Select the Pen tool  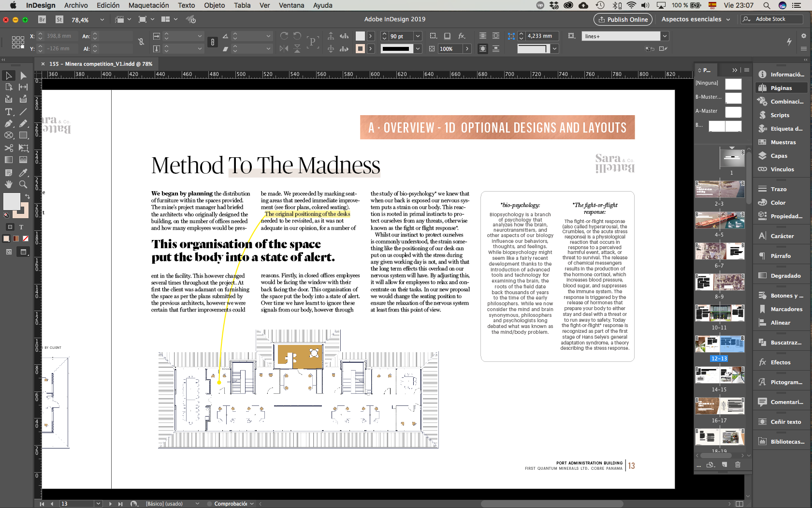(x=9, y=123)
